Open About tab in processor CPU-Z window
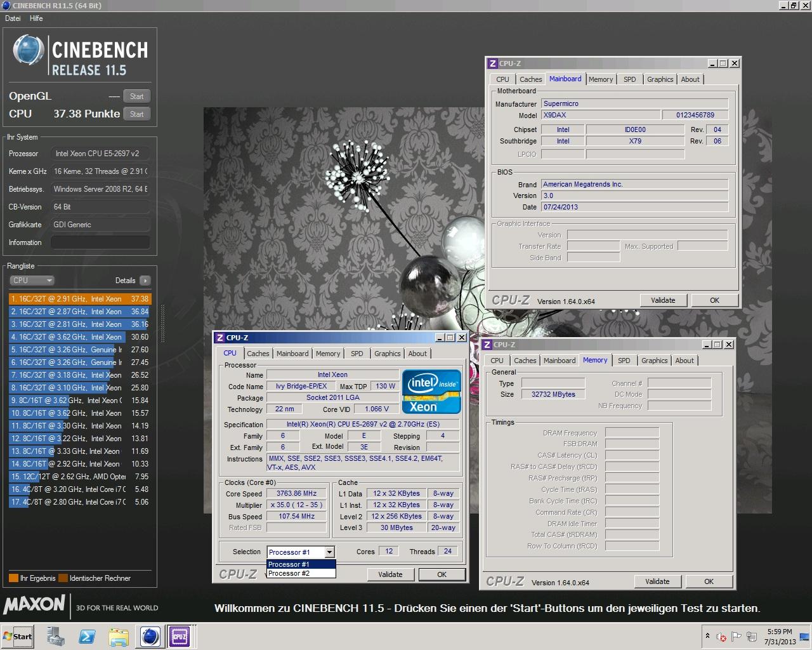 coord(417,354)
